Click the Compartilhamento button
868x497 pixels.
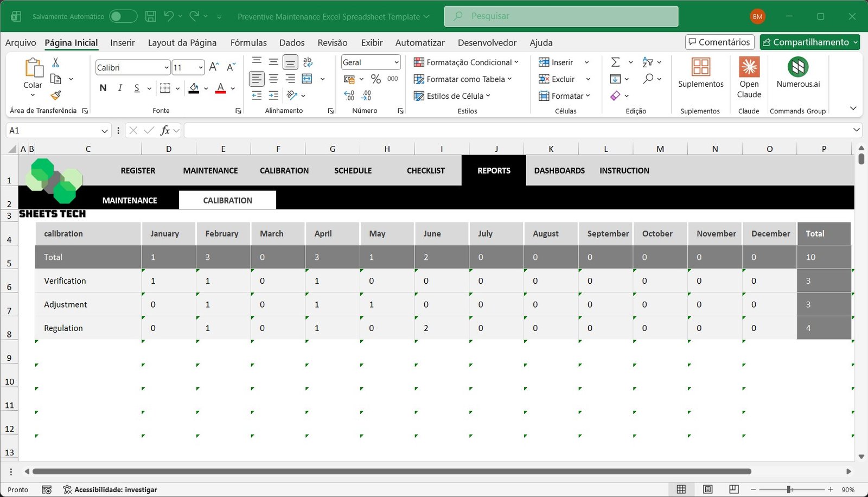pyautogui.click(x=809, y=42)
